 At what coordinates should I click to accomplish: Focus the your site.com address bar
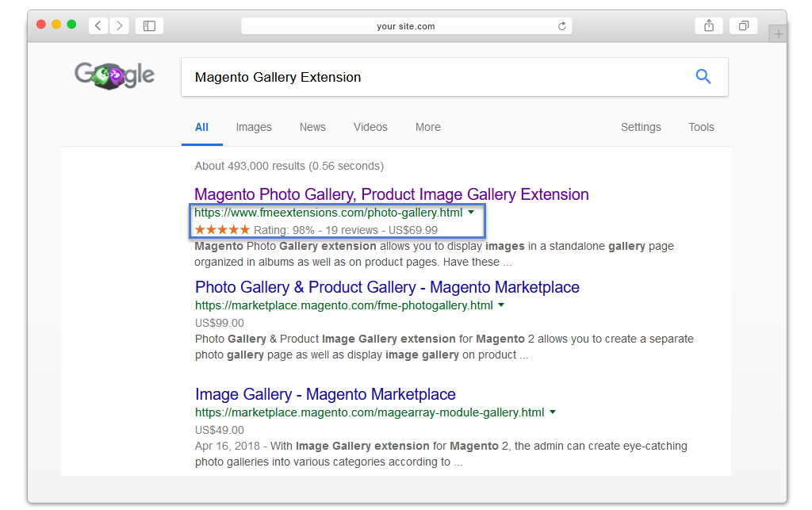tap(407, 26)
